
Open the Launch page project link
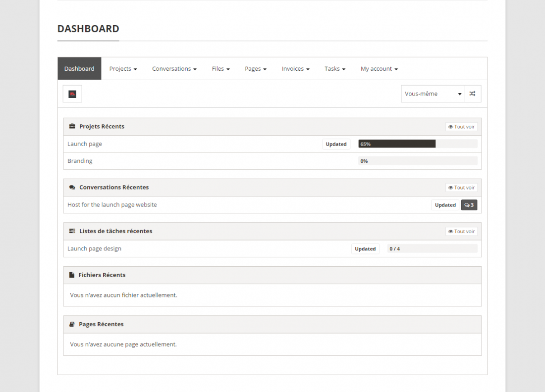tap(85, 144)
